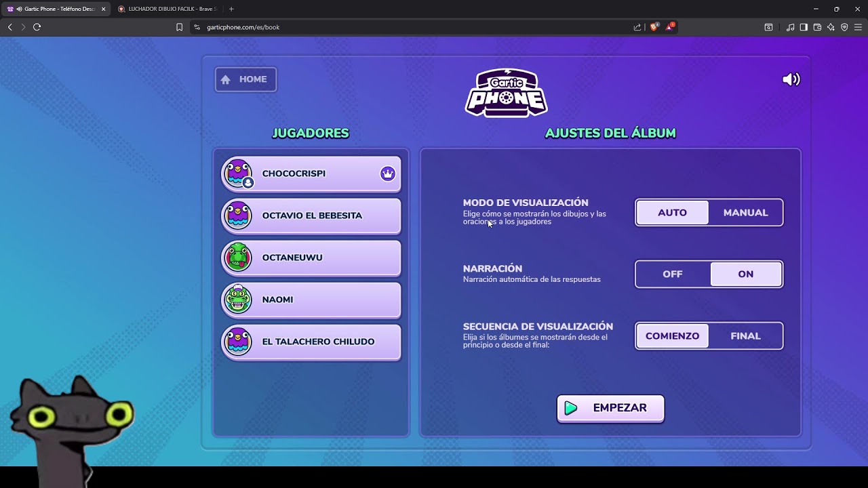868x488 pixels.
Task: Select player OCTANEUWU
Action: [x=311, y=258]
